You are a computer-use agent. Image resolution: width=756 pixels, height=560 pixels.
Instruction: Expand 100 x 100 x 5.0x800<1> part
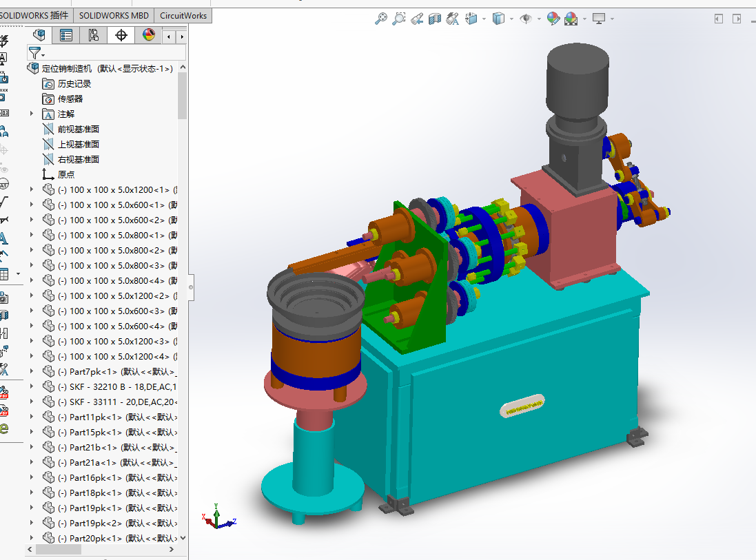pyautogui.click(x=32, y=235)
